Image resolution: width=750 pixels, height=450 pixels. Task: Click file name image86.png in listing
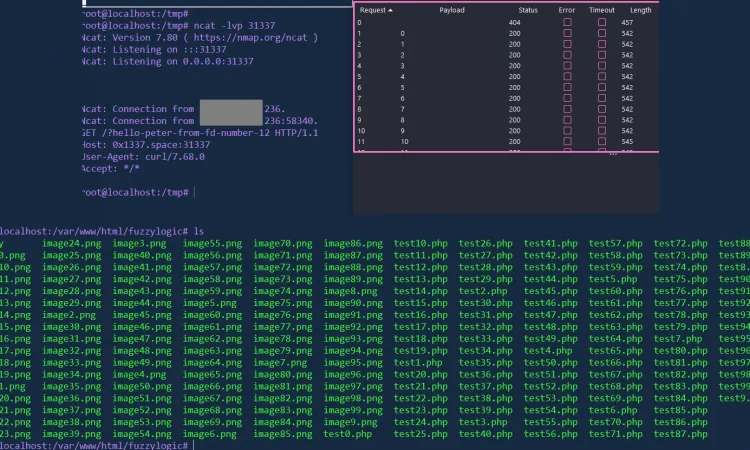point(353,243)
